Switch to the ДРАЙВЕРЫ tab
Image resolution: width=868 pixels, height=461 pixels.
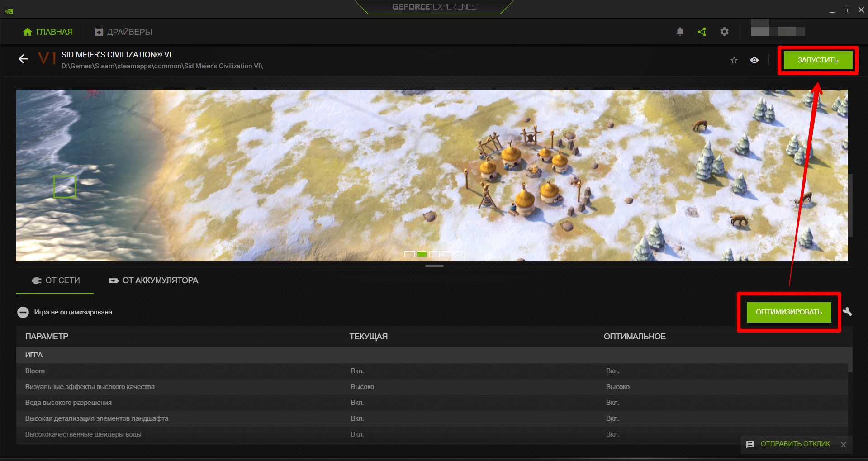[x=123, y=32]
